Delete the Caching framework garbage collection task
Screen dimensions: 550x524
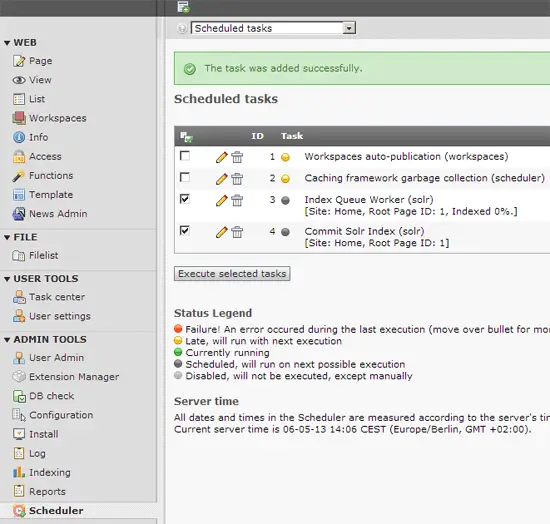237,179
